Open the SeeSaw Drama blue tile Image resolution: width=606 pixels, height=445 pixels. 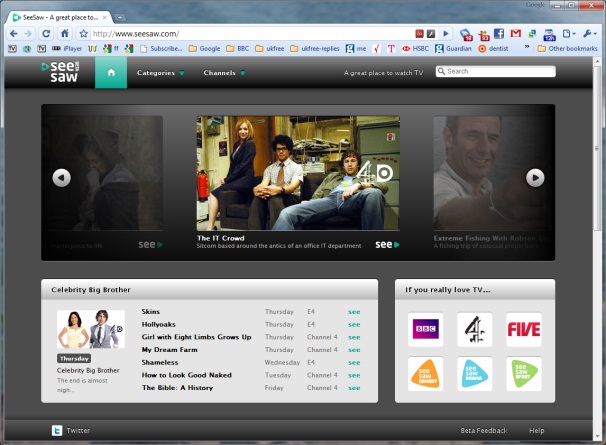pos(475,374)
